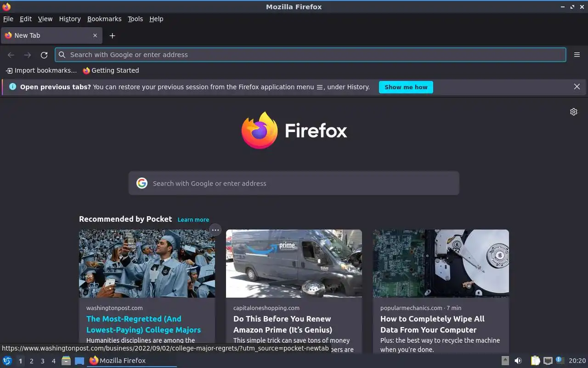Click the magnifier icon in address bar
588x368 pixels.
point(62,55)
